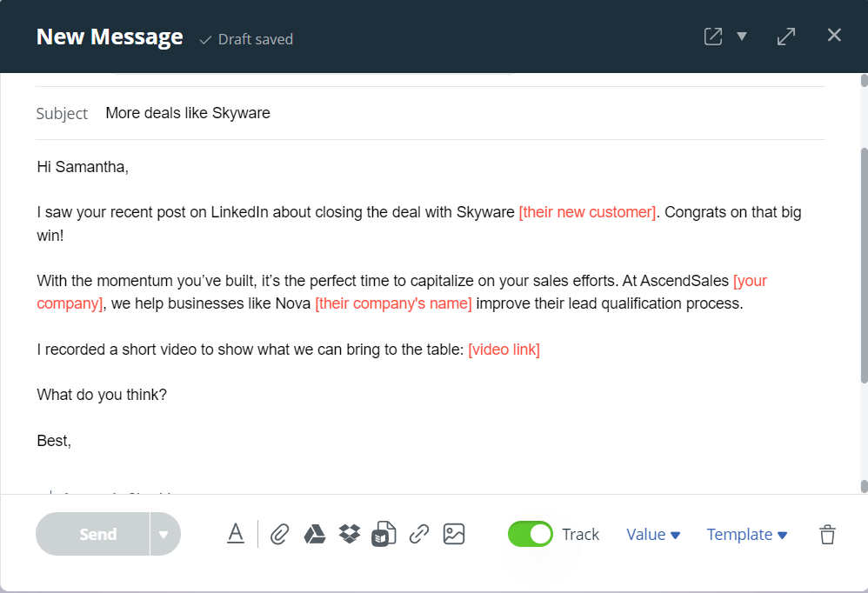
Task: Open the Template dropdown
Action: (747, 535)
